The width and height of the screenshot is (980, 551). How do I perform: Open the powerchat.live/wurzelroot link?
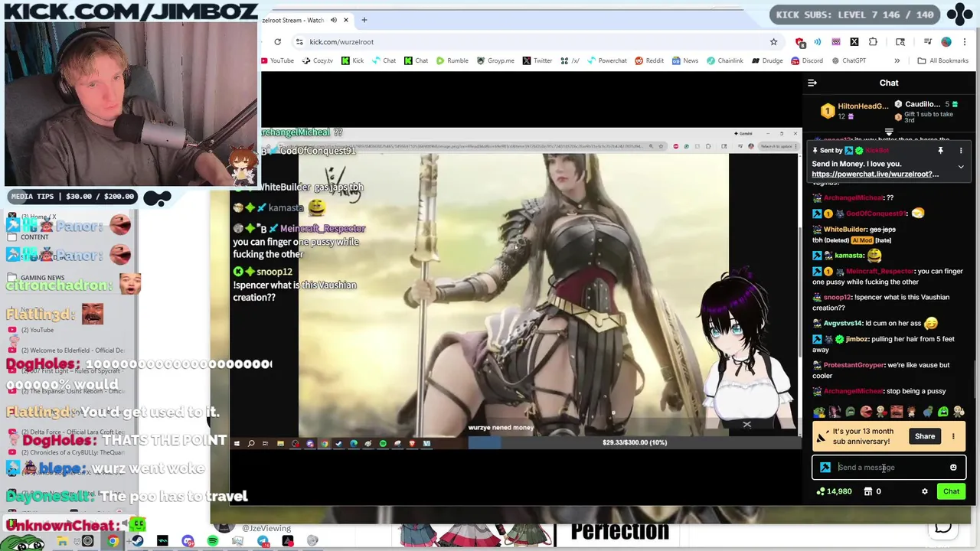click(875, 174)
